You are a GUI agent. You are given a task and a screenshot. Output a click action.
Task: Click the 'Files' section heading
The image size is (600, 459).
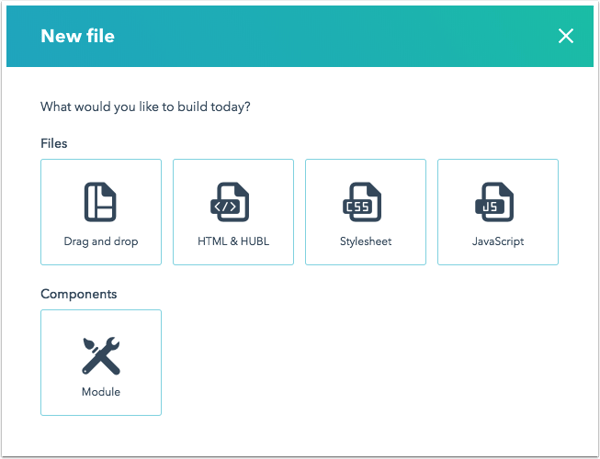[54, 143]
